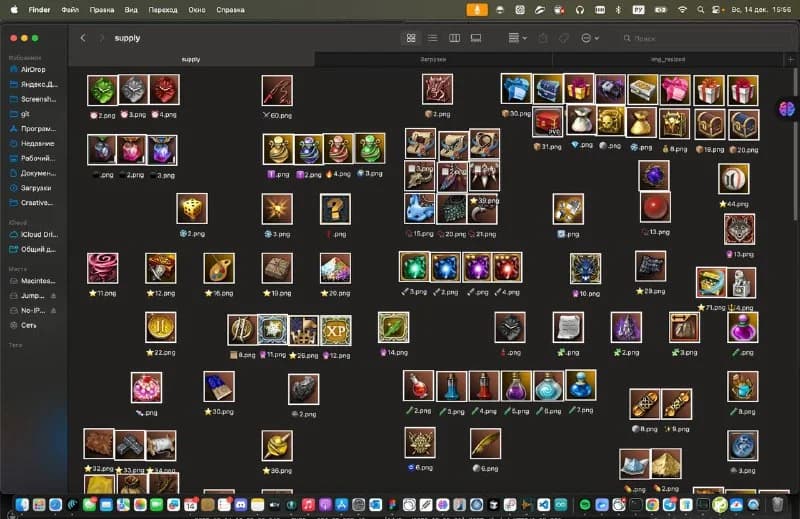Switch to the img_resized tab
Viewport: 800px width, 519px height.
coord(668,59)
